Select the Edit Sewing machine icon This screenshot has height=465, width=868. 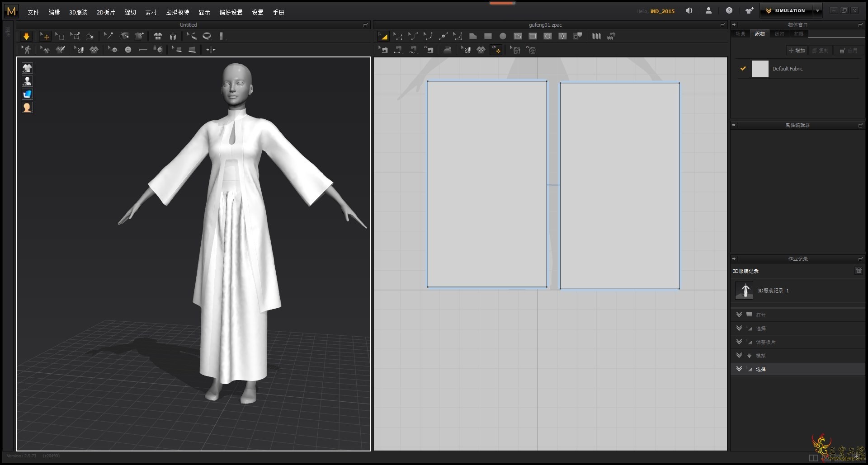(x=383, y=50)
